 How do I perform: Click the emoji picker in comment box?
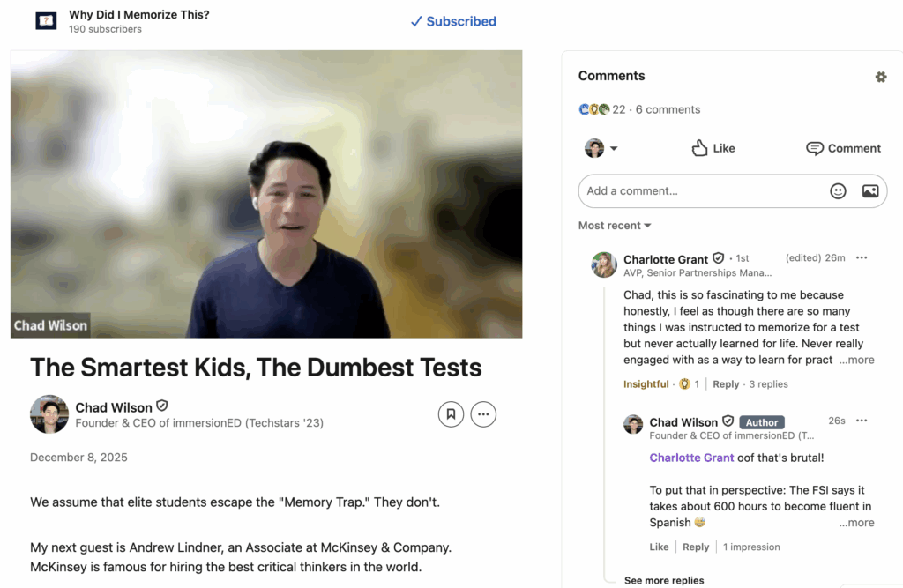click(838, 191)
